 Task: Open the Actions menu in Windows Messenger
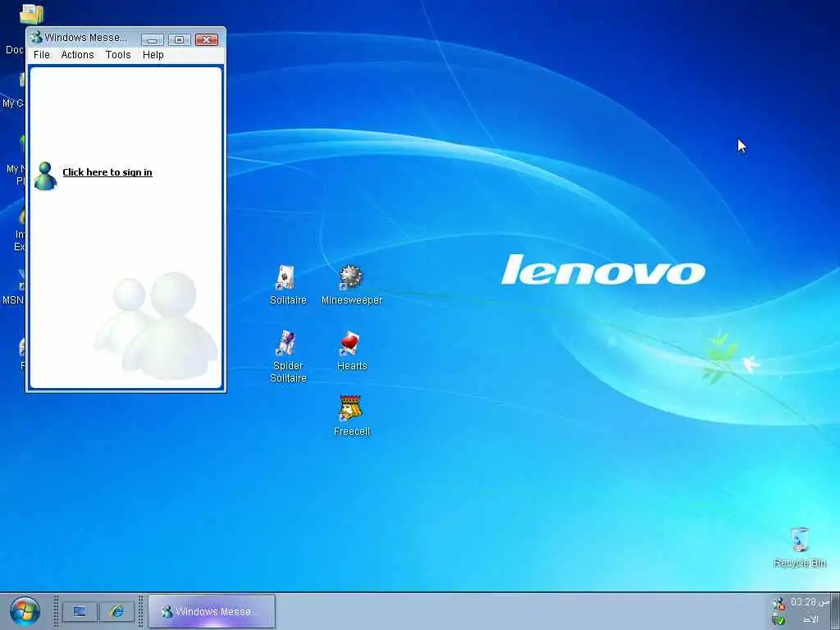(77, 55)
